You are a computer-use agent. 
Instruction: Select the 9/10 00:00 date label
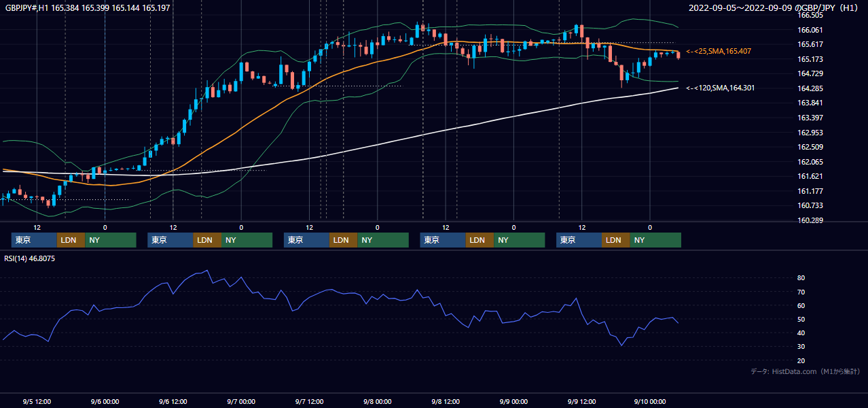[x=650, y=401]
